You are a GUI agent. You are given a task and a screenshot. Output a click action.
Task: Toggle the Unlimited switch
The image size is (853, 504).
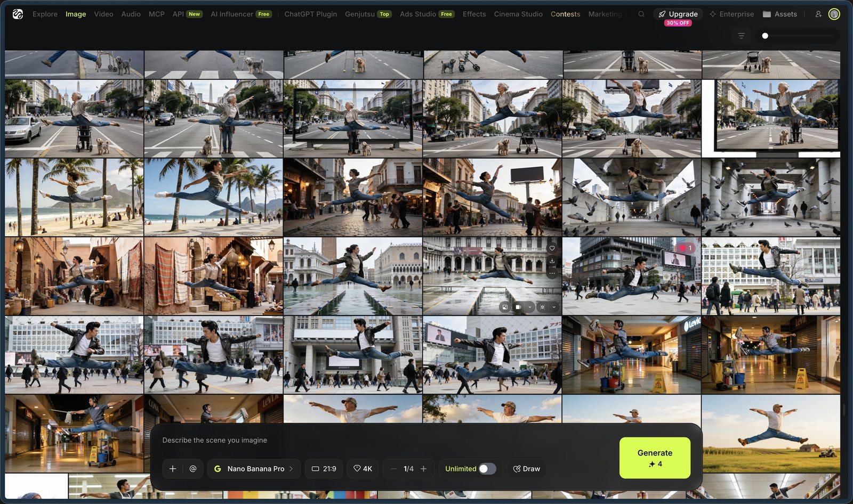[487, 469]
